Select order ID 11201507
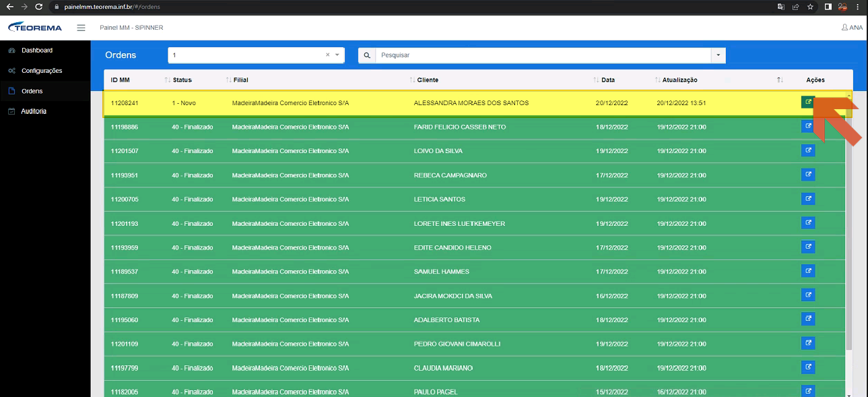Viewport: 868px width, 397px height. tap(125, 151)
